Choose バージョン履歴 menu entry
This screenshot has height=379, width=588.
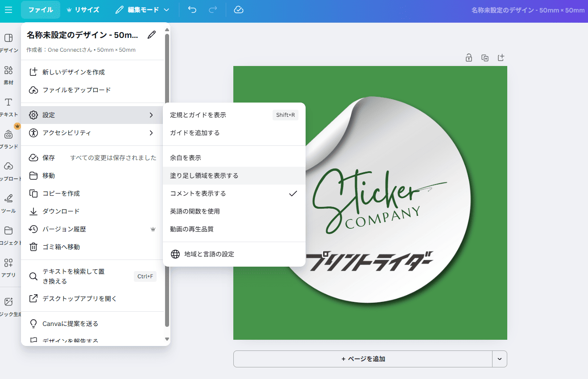[x=64, y=229]
